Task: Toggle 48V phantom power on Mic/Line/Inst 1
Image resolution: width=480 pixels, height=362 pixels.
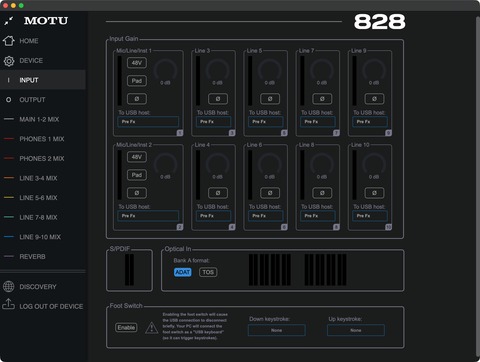Action: point(137,63)
